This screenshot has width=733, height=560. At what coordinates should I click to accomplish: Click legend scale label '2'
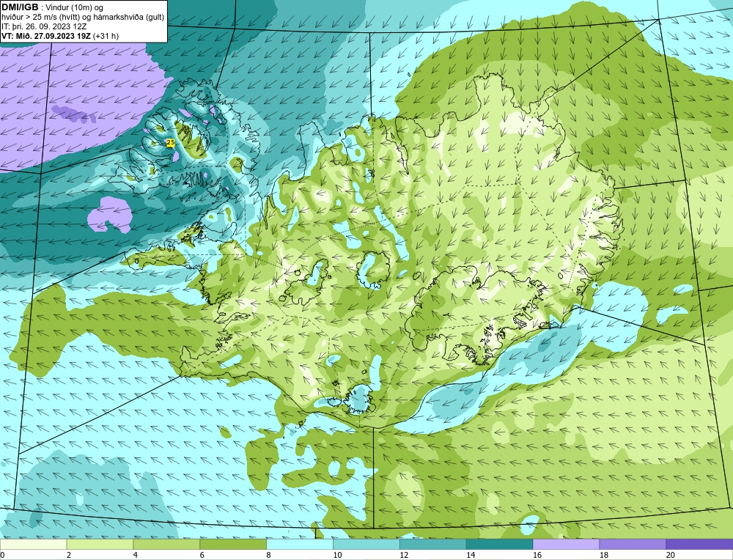69,555
